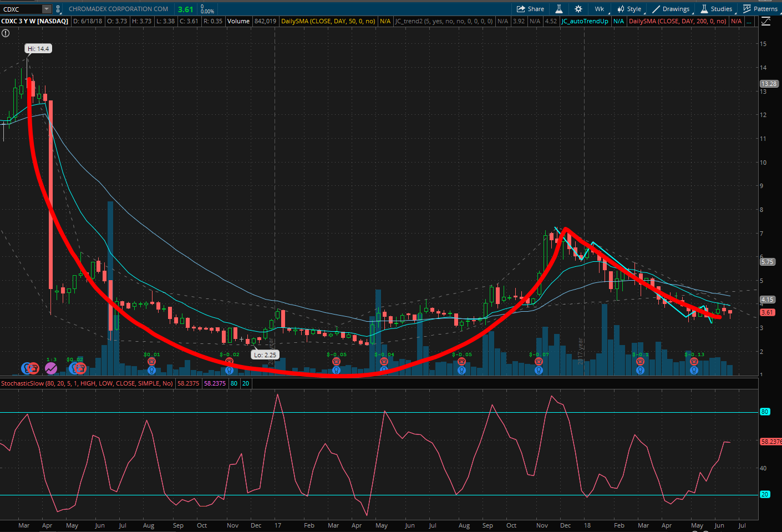Click red phone icon under $-0.05 near March

[x=336, y=361]
